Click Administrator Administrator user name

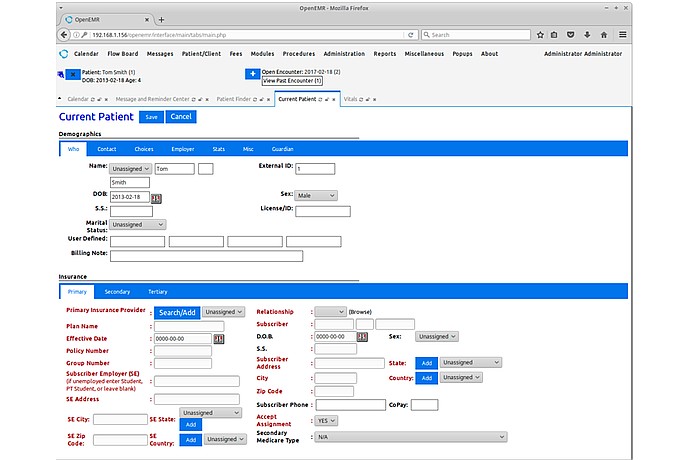(583, 54)
